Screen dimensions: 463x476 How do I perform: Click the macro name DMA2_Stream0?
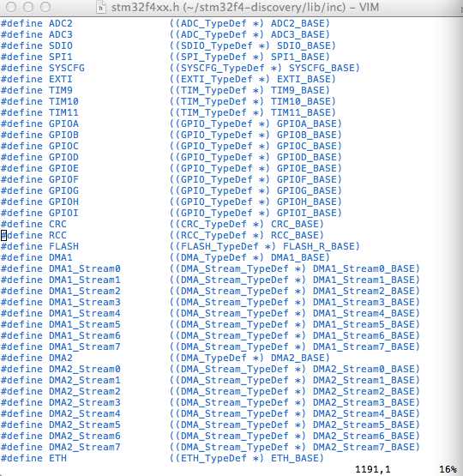85,369
